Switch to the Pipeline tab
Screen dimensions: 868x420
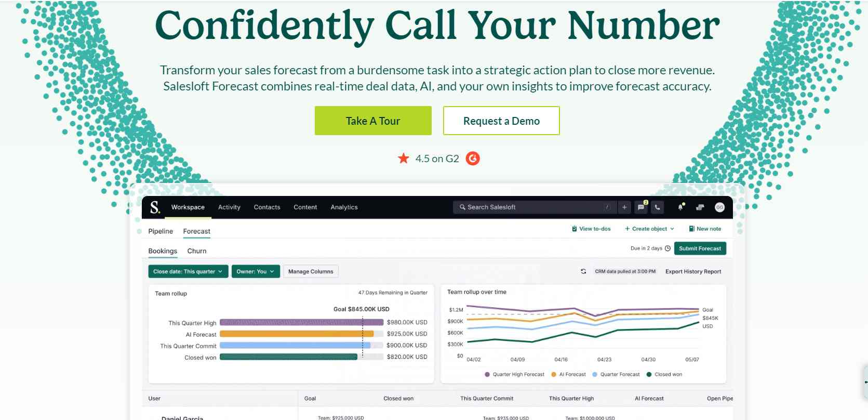pyautogui.click(x=161, y=231)
